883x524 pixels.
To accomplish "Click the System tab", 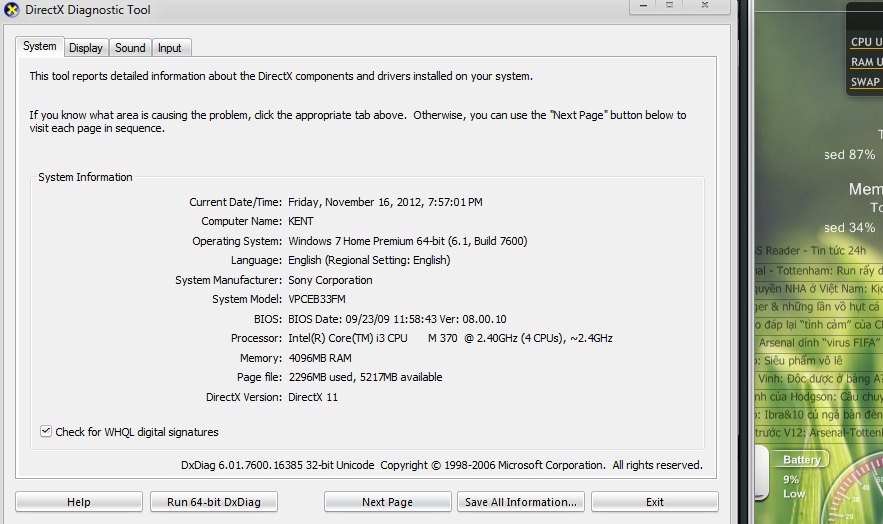I will coord(40,46).
